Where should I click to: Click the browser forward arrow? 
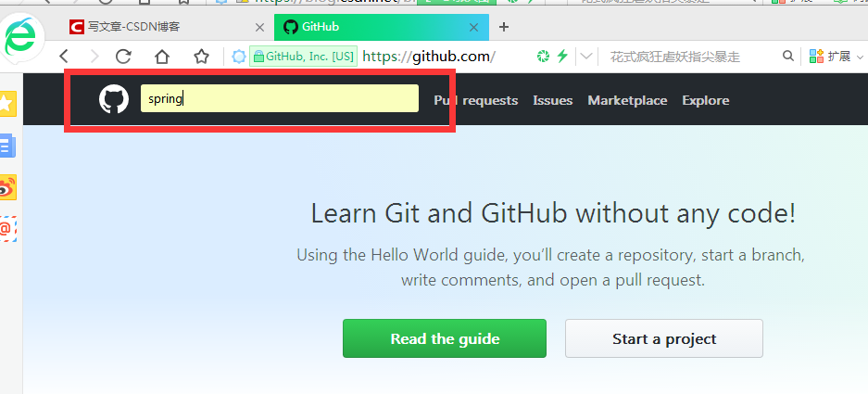pyautogui.click(x=94, y=56)
